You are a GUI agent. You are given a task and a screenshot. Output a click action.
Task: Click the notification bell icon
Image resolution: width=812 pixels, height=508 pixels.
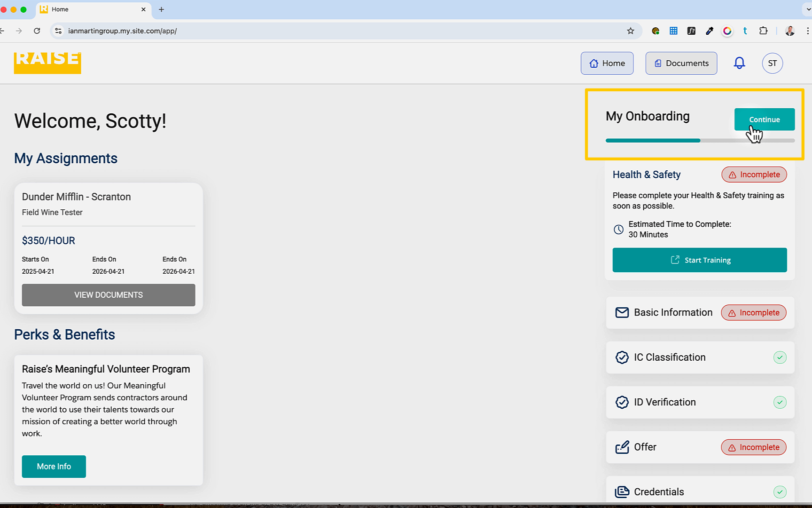pyautogui.click(x=739, y=63)
